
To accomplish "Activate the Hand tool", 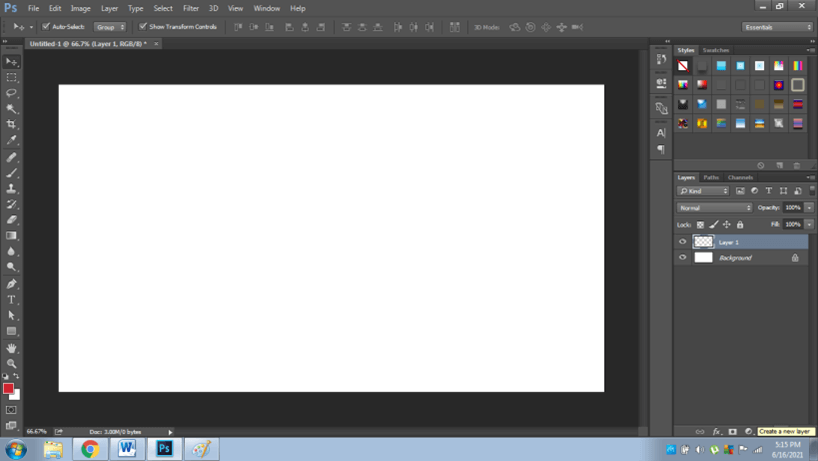I will pos(12,348).
